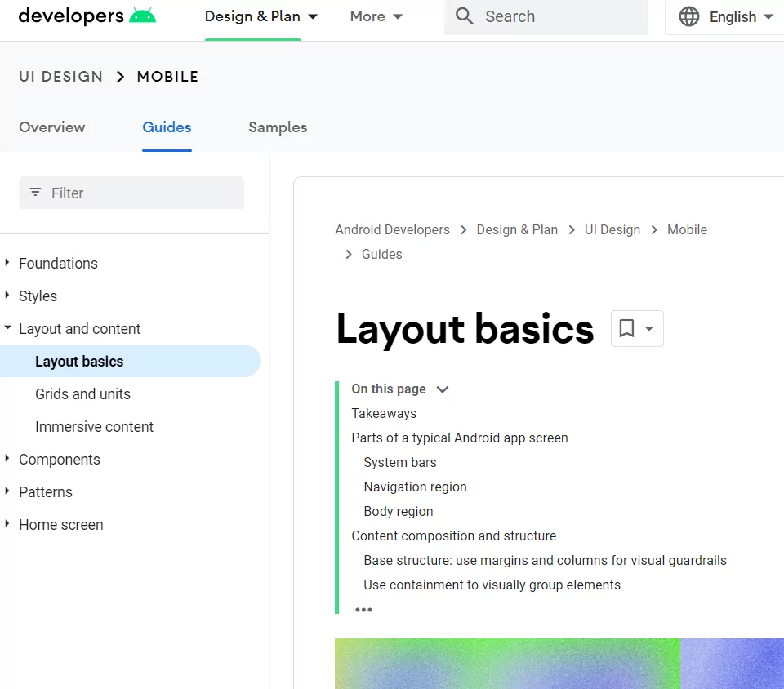The height and width of the screenshot is (689, 784).
Task: Open Android Developers breadcrumb link
Action: click(393, 230)
